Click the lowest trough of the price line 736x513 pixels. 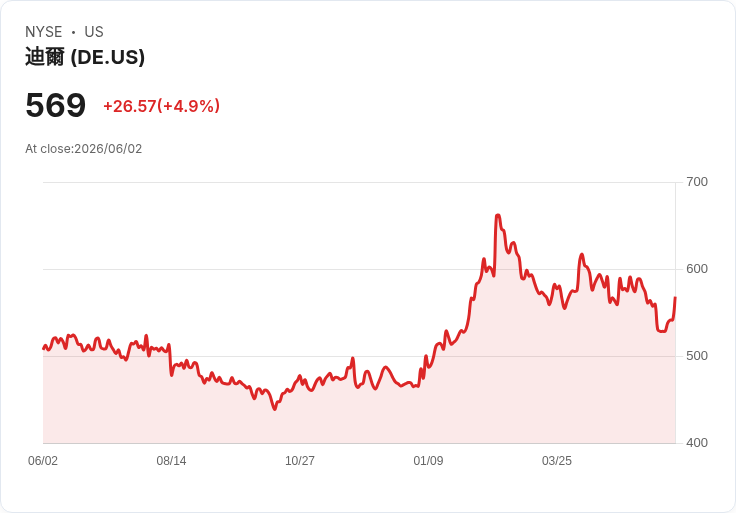(x=275, y=409)
